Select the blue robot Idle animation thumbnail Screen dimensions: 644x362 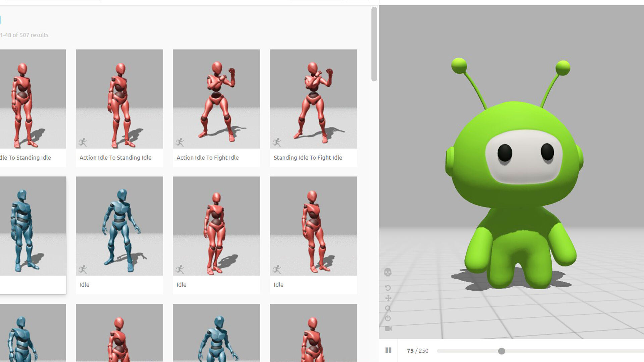119,226
